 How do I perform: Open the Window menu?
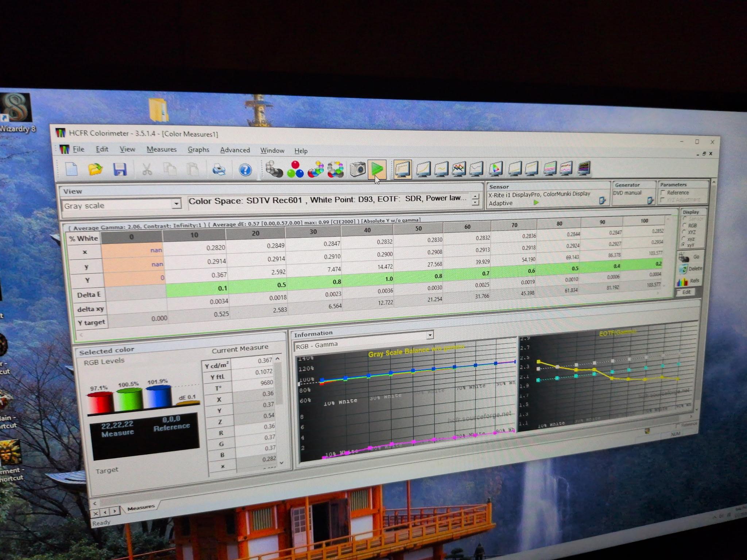(x=272, y=150)
